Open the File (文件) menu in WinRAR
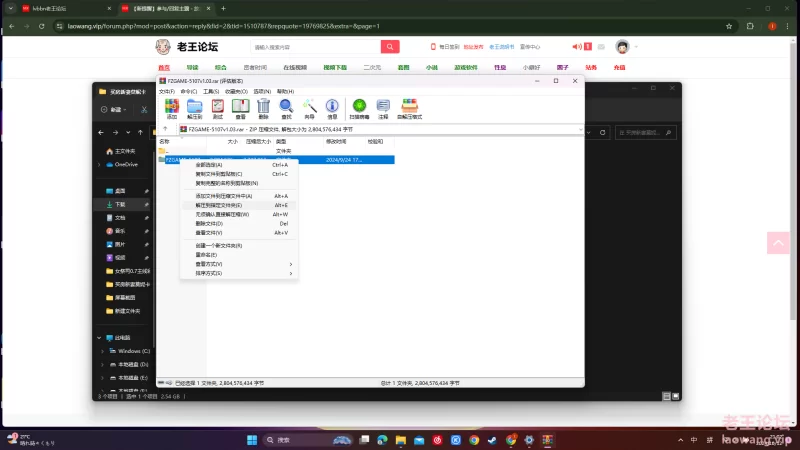 pyautogui.click(x=167, y=91)
